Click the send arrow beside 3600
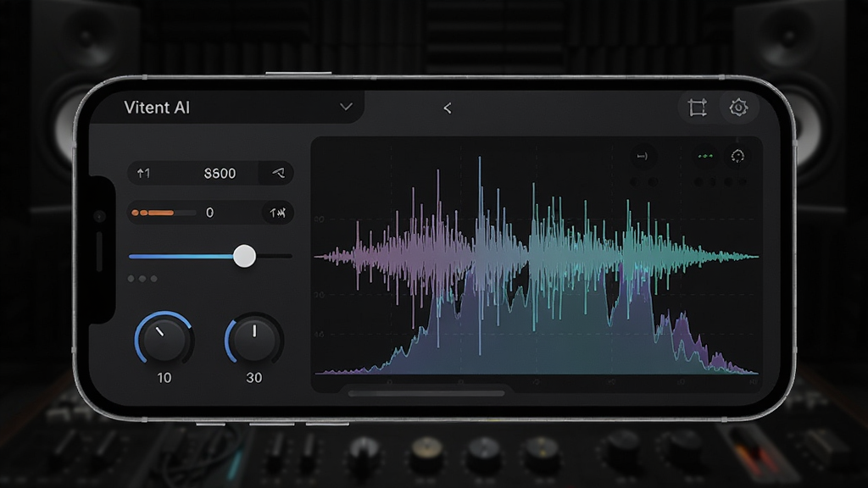The height and width of the screenshot is (488, 868). tap(278, 173)
